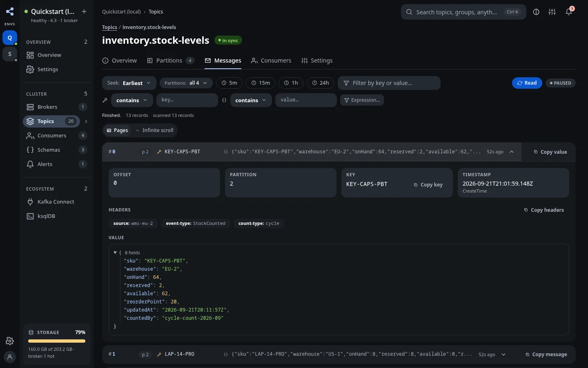Screen dimensions: 588x368
Task: Open the display preferences sliders icon
Action: coord(552,12)
